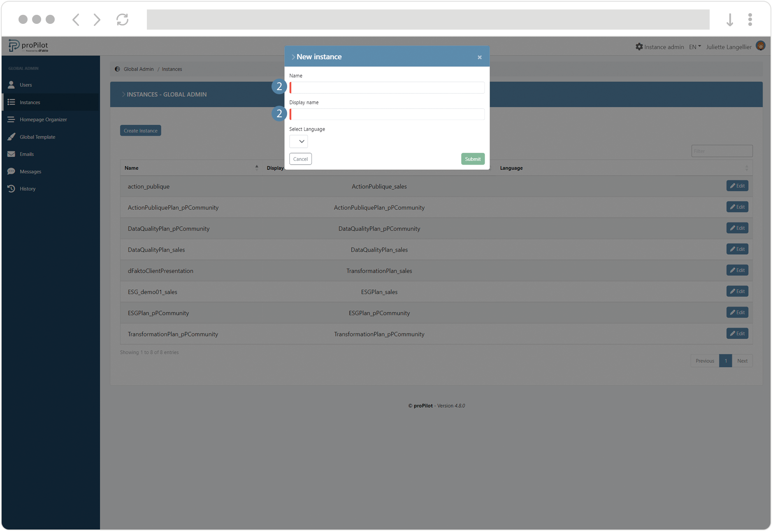Edit the action_publique instance via pencil icon
Viewport: 773px width, 532px height.
pos(732,186)
